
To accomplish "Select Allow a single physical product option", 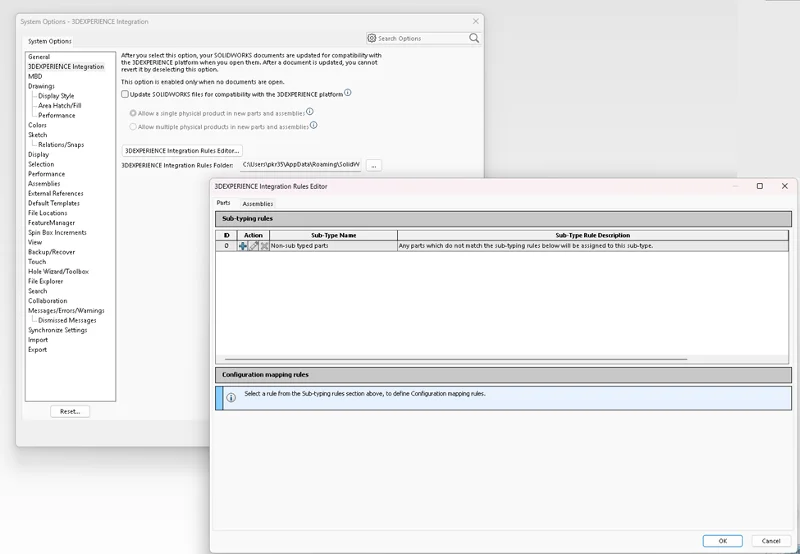I will (133, 113).
